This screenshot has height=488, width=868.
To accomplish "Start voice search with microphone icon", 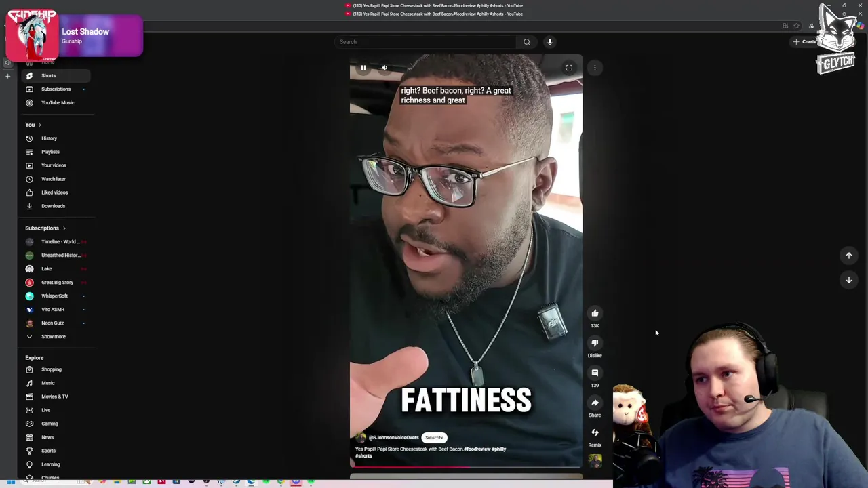I will pos(550,42).
